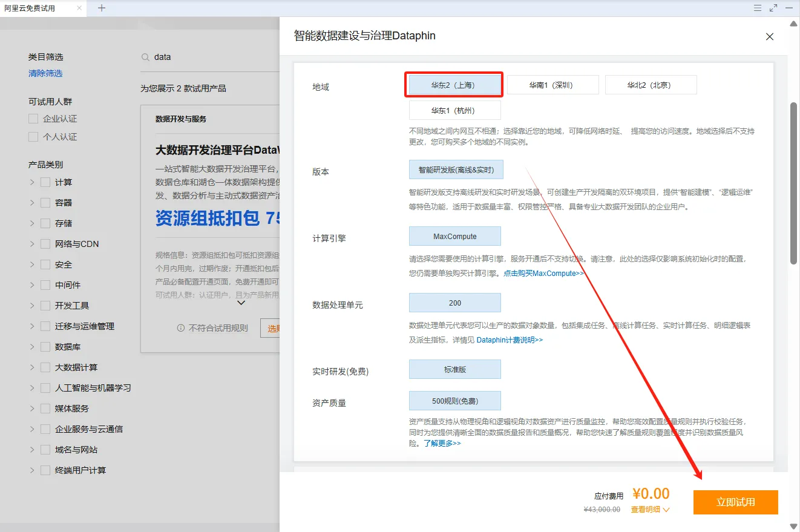Select region 华东2（上海）
800x532 pixels.
tap(454, 85)
